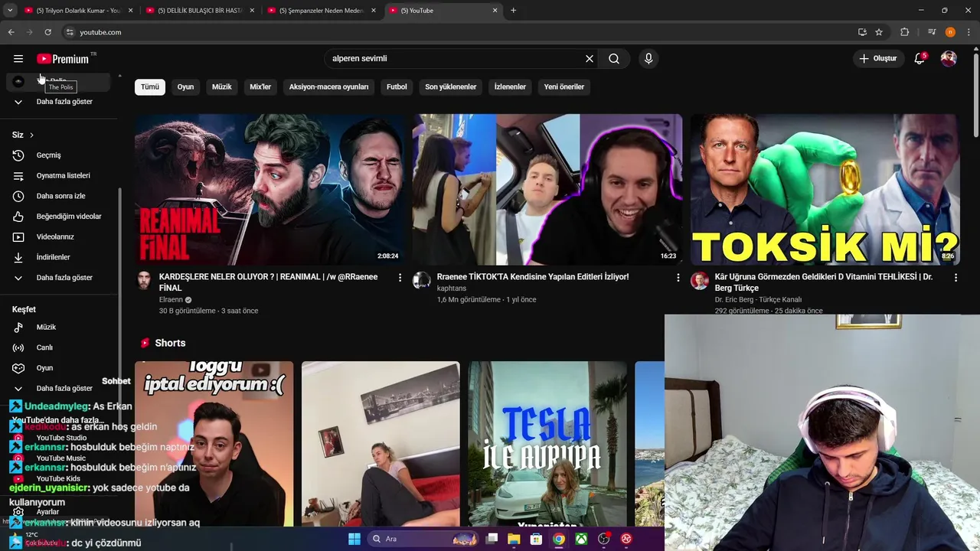Click the magnifier search button
The image size is (980, 551).
[x=614, y=59]
